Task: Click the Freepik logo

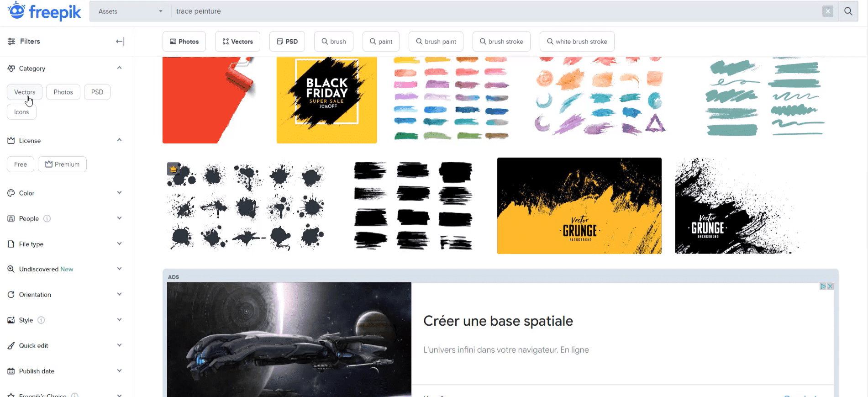Action: pyautogui.click(x=44, y=11)
